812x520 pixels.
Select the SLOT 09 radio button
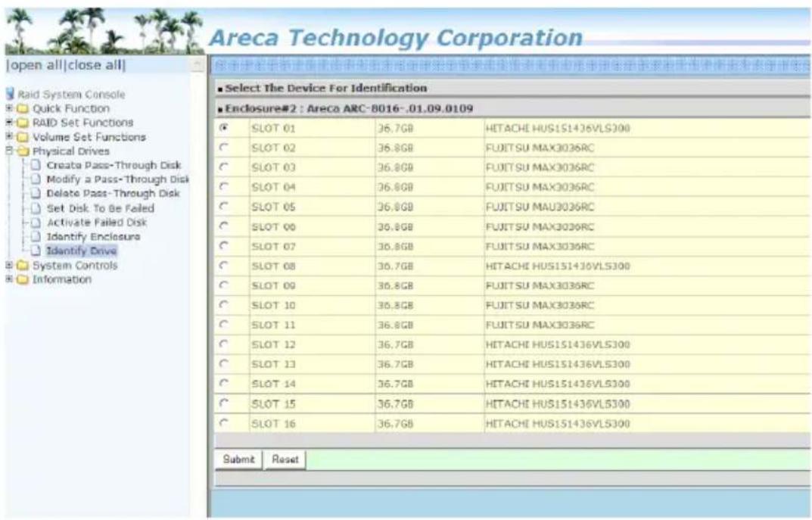(x=224, y=285)
